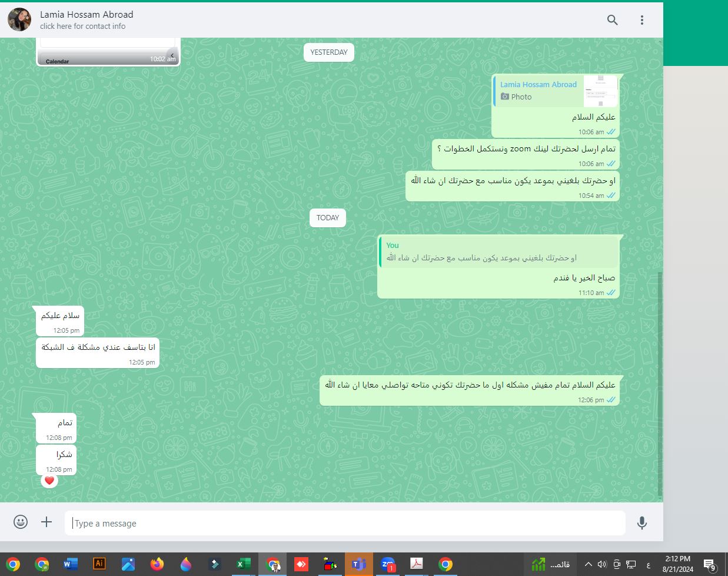Open the Photos app from the taskbar
Screen dimensions: 728x576
[128, 564]
